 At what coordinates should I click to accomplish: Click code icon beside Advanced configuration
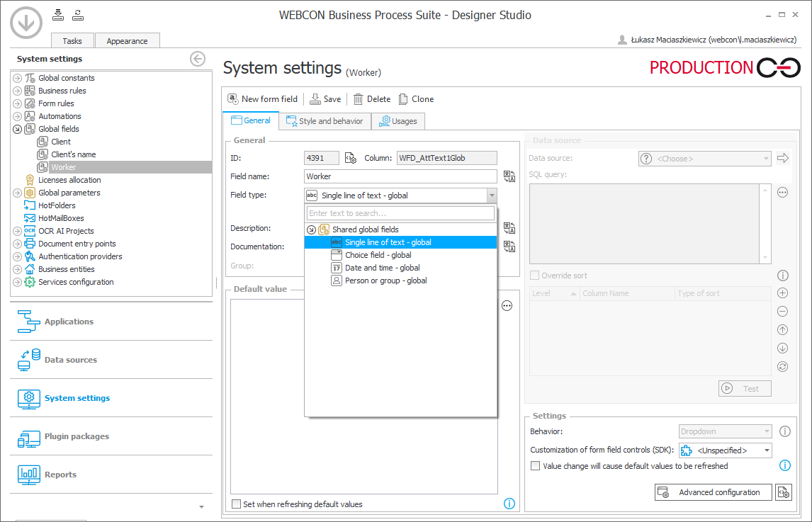coord(784,492)
